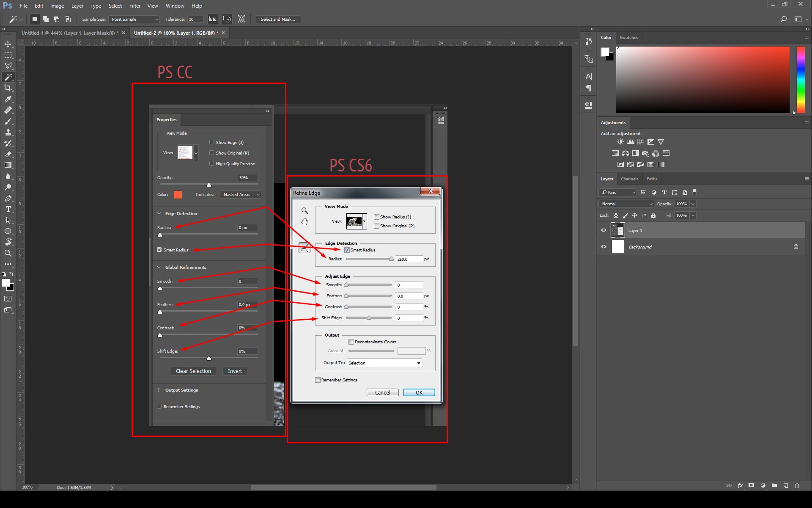The image size is (812, 508).
Task: Select the Horizontal Type tool
Action: click(x=8, y=209)
